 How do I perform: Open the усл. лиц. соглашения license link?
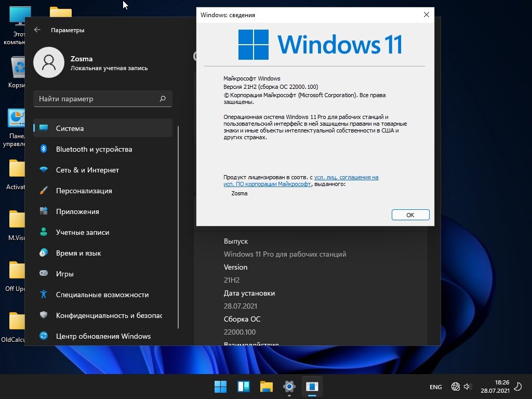346,177
